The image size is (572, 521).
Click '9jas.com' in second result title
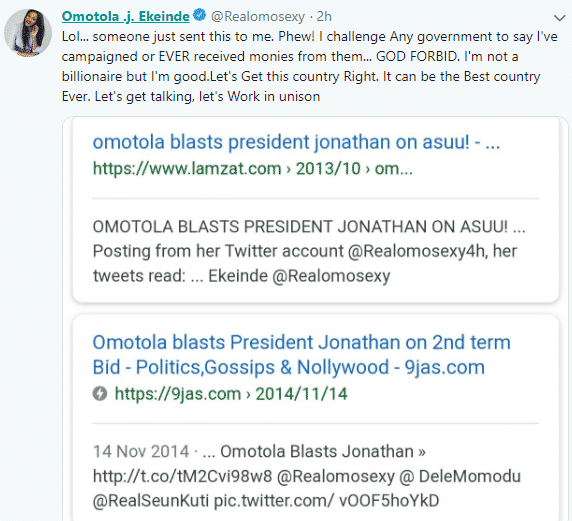pyautogui.click(x=444, y=367)
